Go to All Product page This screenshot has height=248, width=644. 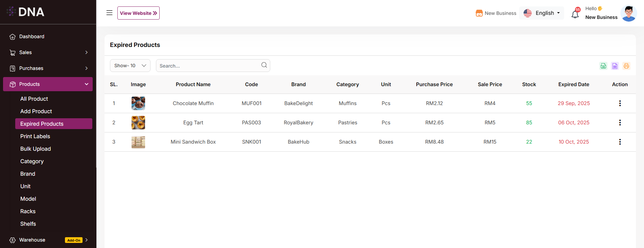pyautogui.click(x=34, y=99)
